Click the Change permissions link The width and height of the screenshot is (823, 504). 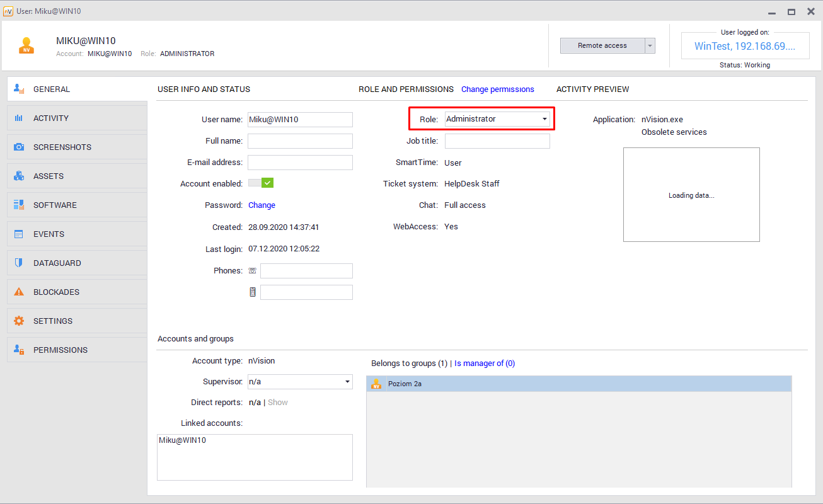pos(497,89)
